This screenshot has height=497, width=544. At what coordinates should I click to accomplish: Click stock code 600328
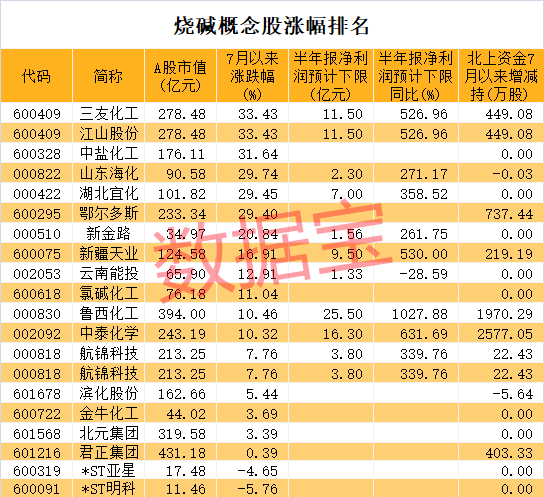tap(37, 154)
